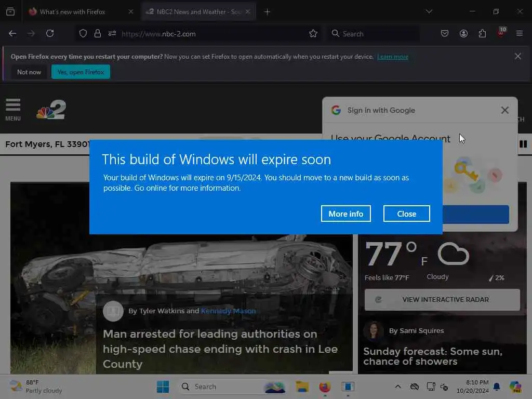Show hidden system tray icons
The image size is (532, 399).
pyautogui.click(x=398, y=387)
